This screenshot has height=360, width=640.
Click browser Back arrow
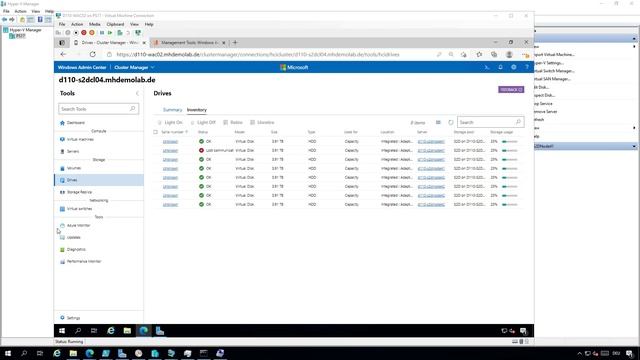(63, 54)
